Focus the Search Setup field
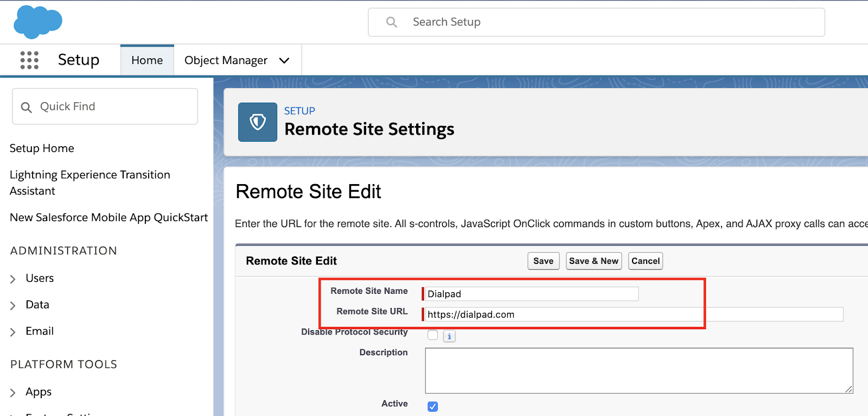The height and width of the screenshot is (416, 868). [596, 22]
